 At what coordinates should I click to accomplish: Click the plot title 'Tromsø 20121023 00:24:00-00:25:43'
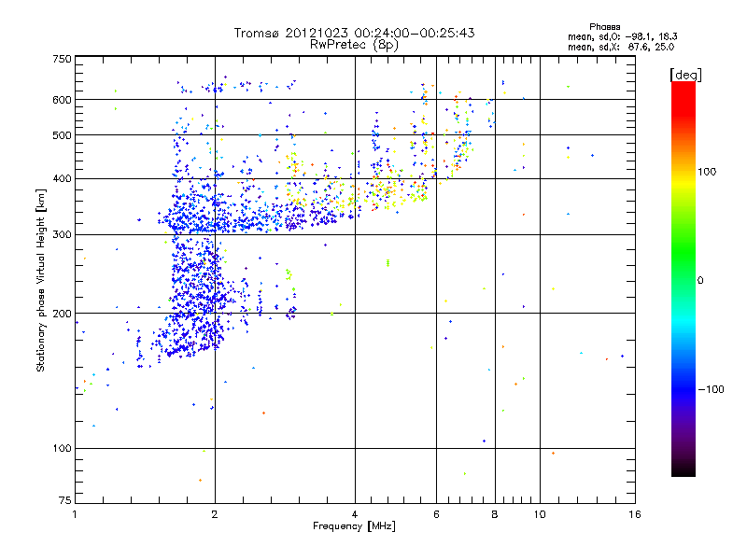tap(354, 33)
